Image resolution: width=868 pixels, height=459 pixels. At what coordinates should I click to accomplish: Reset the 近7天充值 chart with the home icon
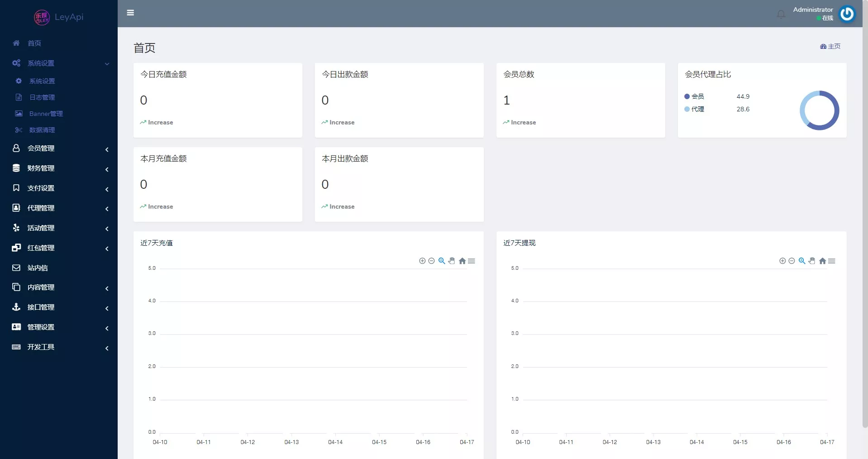pyautogui.click(x=462, y=261)
